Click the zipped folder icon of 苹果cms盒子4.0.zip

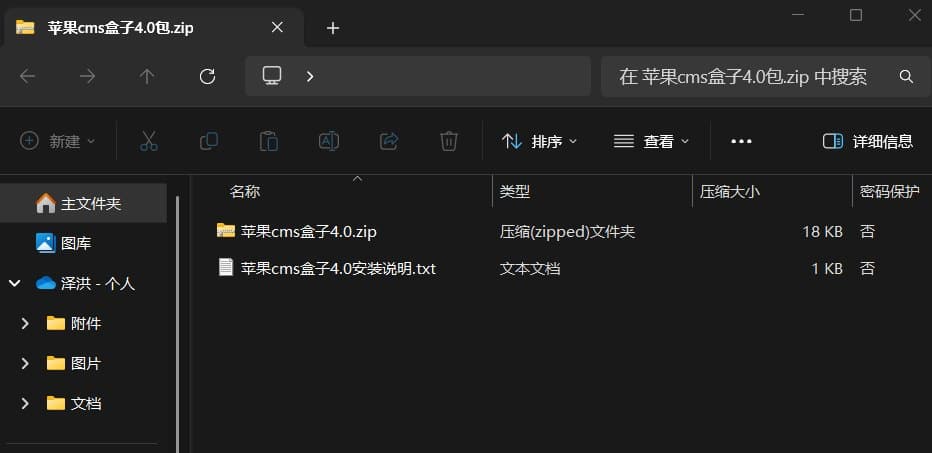tap(226, 231)
